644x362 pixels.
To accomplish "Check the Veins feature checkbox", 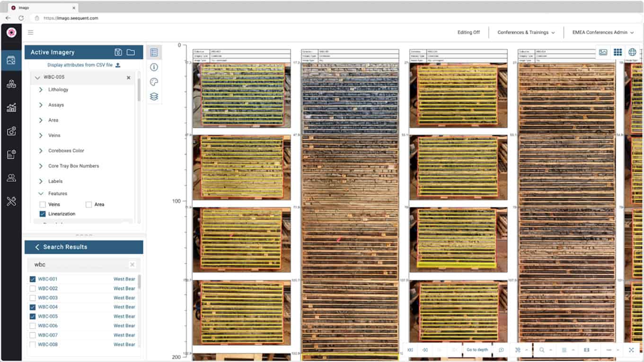I will point(43,205).
